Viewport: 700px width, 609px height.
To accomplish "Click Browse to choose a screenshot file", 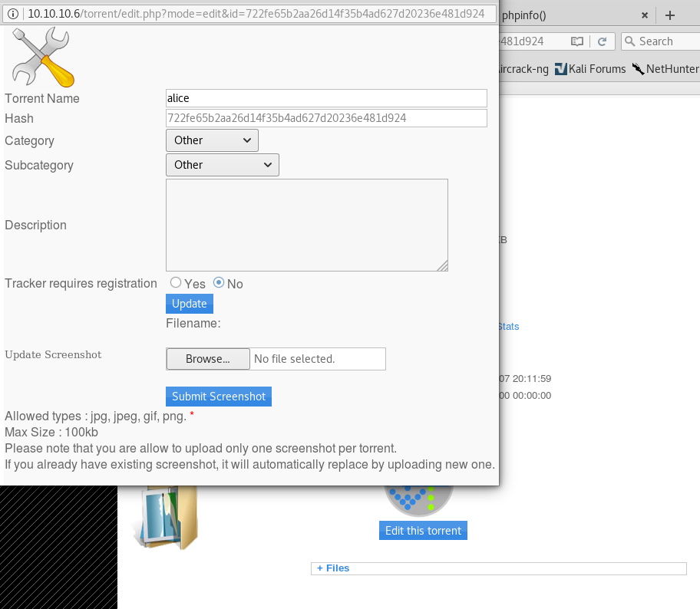I will point(208,359).
